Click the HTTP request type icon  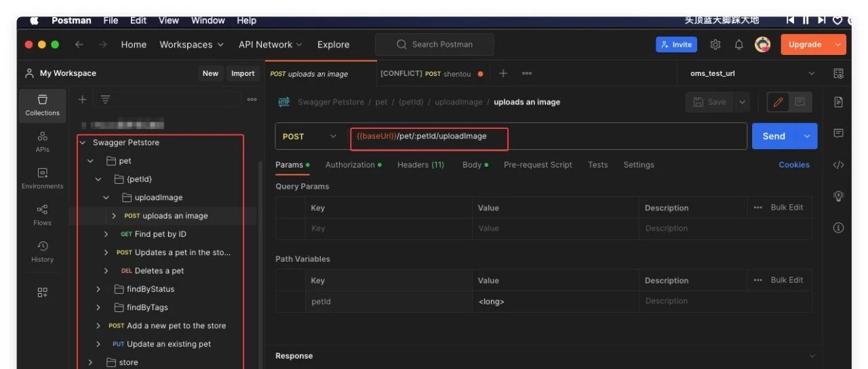[x=284, y=102]
